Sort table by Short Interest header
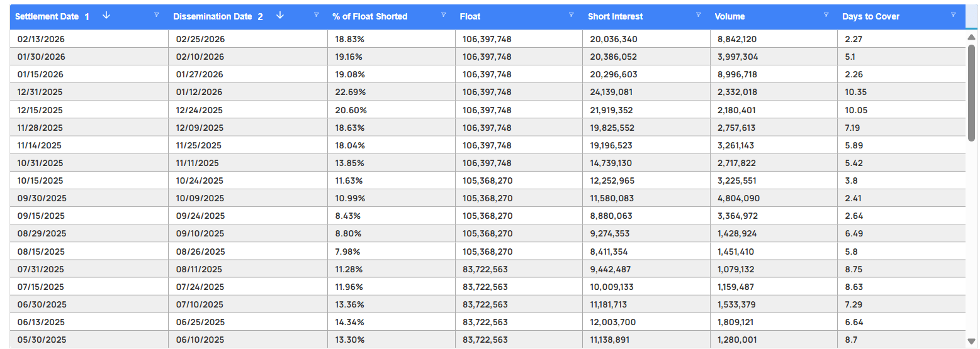The image size is (980, 349). point(616,16)
